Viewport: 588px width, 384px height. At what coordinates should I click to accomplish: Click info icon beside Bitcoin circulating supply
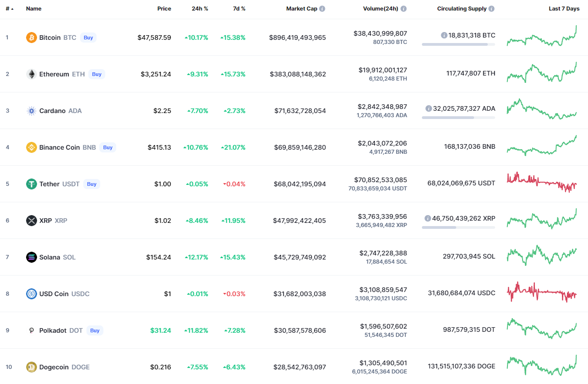tap(444, 35)
